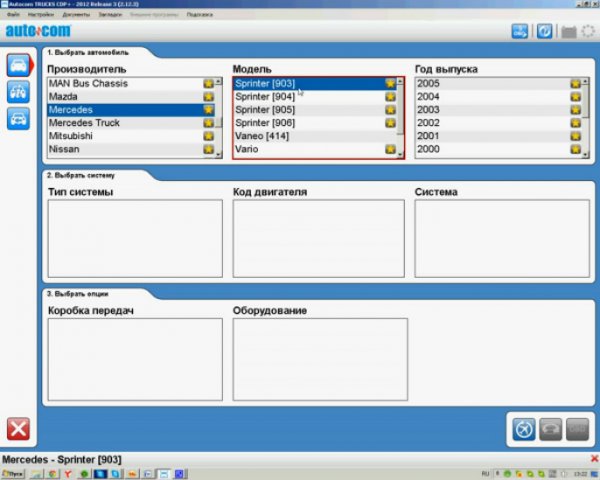The height and width of the screenshot is (480, 600).
Task: Open the Windows Пуск start button
Action: pos(13,474)
